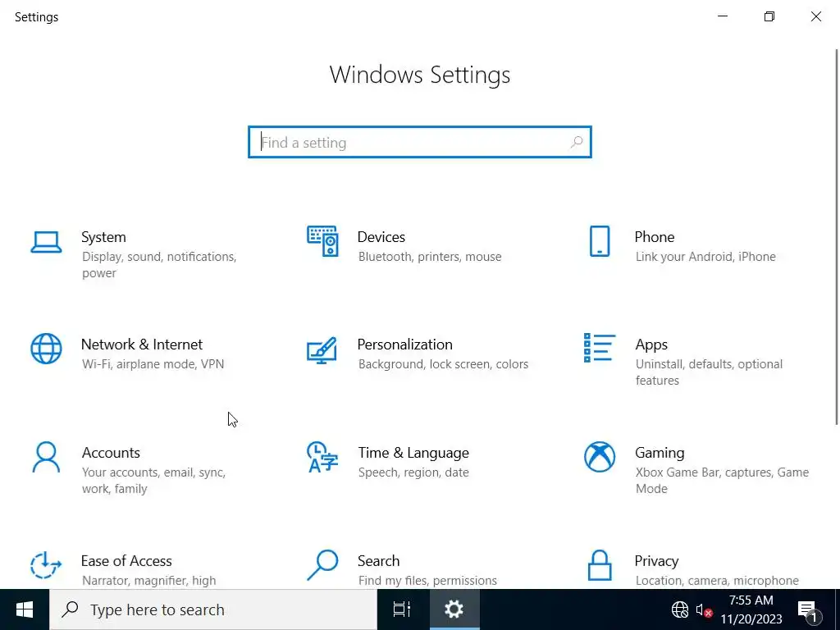840x630 pixels.
Task: Open the Personalization category title
Action: 404,344
